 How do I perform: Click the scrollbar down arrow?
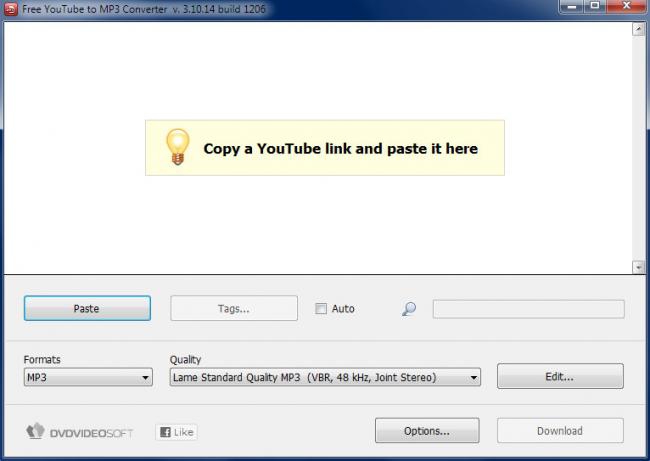638,267
